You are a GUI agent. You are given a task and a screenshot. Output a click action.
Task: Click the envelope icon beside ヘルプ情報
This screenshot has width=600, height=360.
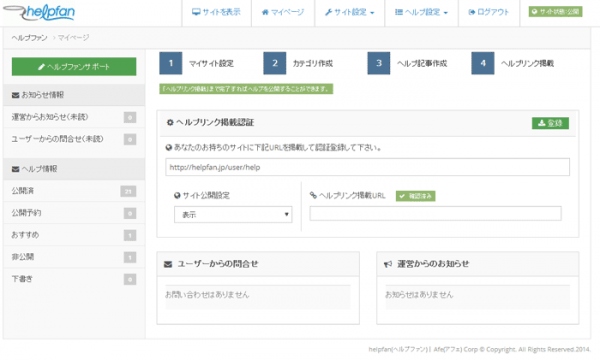15,169
